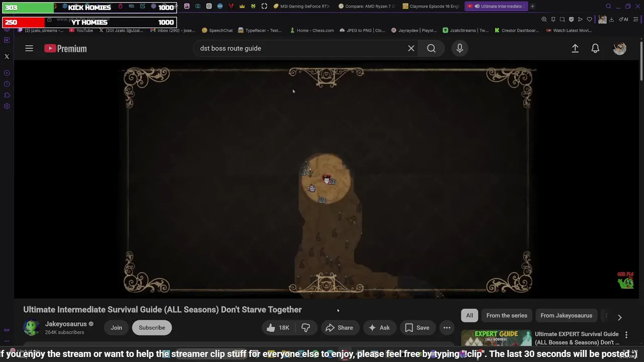Screen dimensions: 644x362
Task: Switch to Claymore Episode 16 tab
Action: point(431,7)
